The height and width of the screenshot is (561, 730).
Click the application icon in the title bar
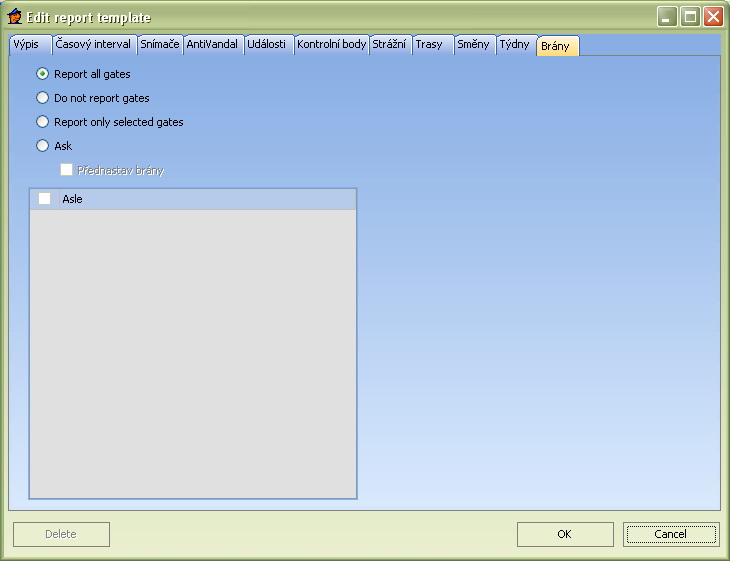click(x=14, y=17)
